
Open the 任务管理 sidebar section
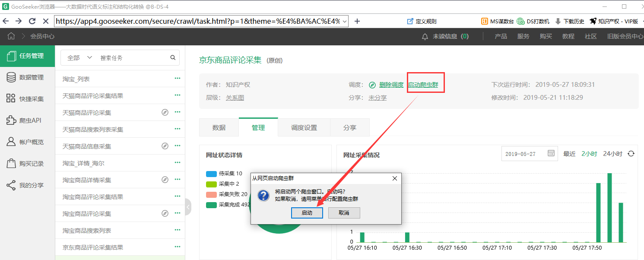[28, 56]
